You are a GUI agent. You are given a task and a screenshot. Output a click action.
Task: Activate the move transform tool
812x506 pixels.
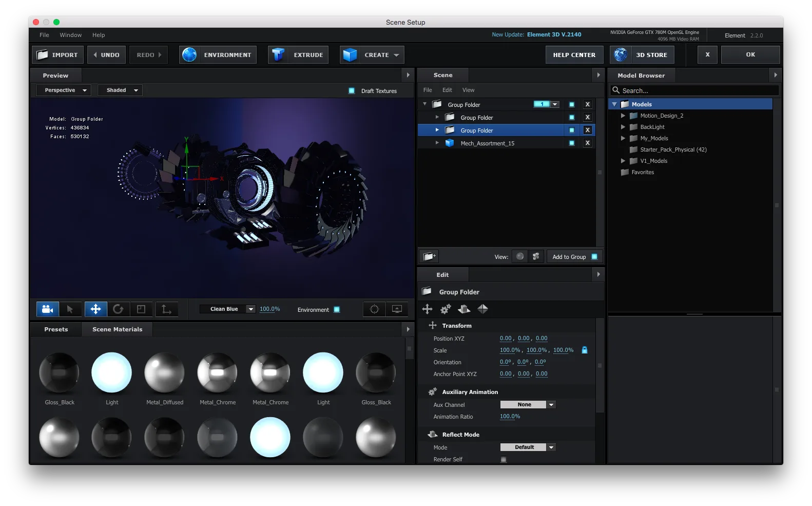click(95, 309)
